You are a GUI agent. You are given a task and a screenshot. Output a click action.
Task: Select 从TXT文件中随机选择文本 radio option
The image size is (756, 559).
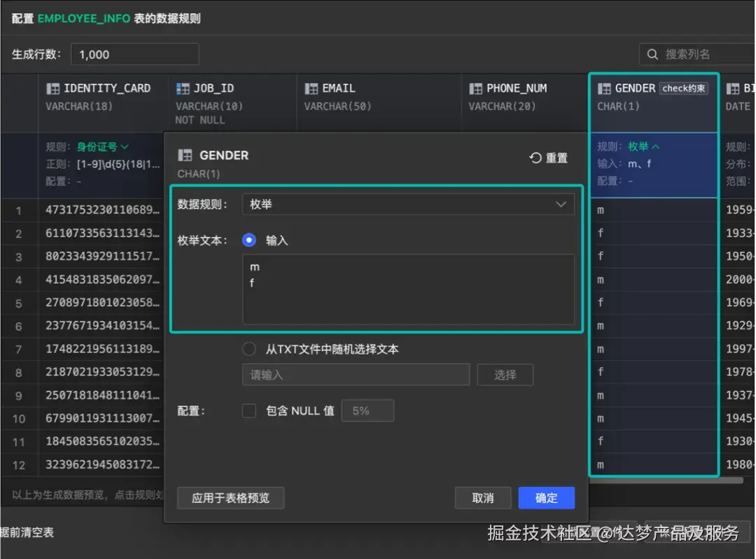248,349
